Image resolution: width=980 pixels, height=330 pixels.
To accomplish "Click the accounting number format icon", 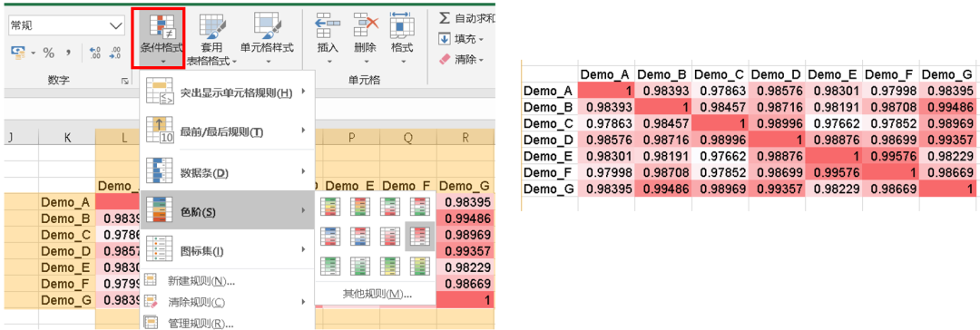I will click(17, 53).
